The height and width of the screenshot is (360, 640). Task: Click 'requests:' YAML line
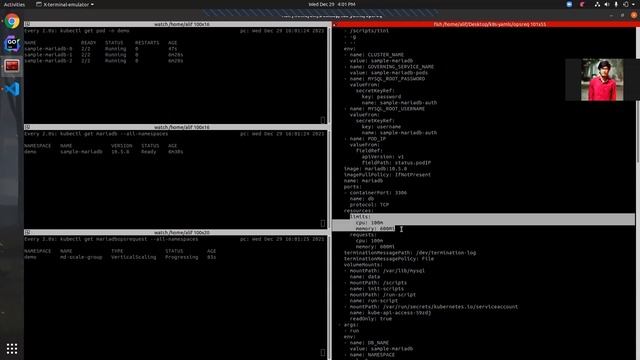tap(363, 235)
